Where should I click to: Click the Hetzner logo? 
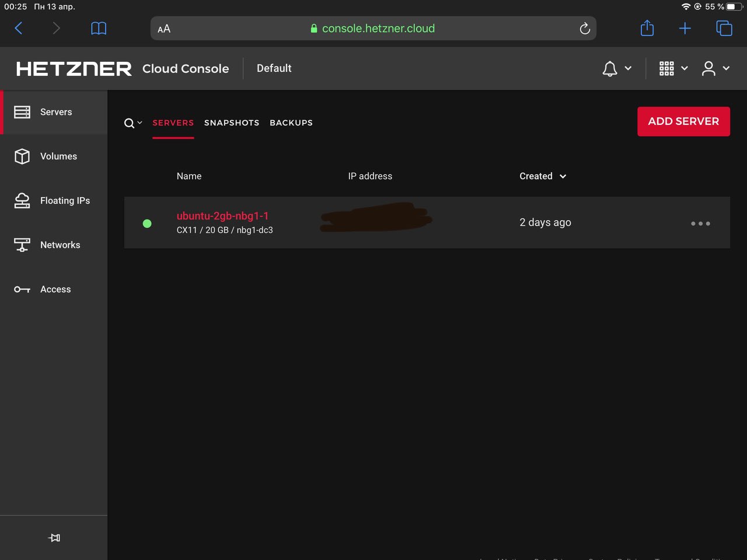coord(74,69)
